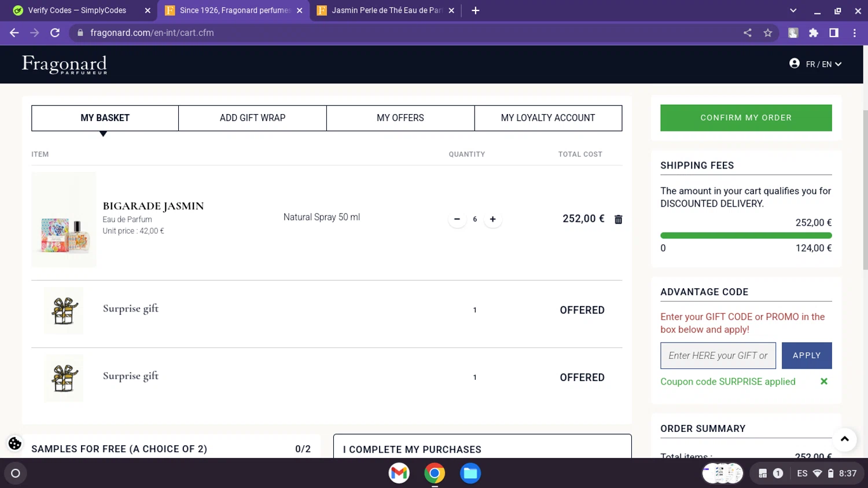Open the Chrome three-dot menu
The width and height of the screenshot is (868, 488).
click(855, 33)
